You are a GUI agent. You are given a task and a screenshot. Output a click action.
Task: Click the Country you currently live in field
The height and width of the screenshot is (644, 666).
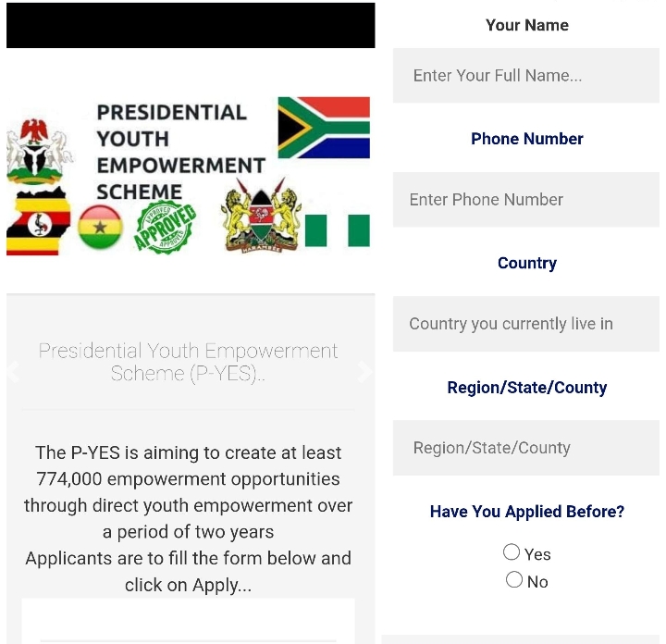525,324
